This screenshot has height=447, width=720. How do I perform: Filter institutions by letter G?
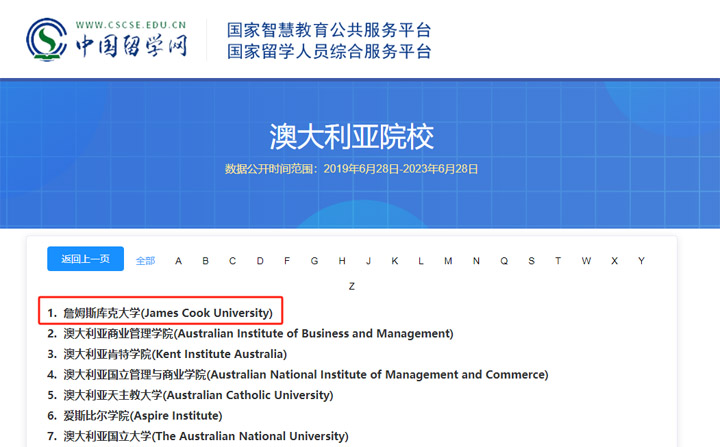coord(314,261)
